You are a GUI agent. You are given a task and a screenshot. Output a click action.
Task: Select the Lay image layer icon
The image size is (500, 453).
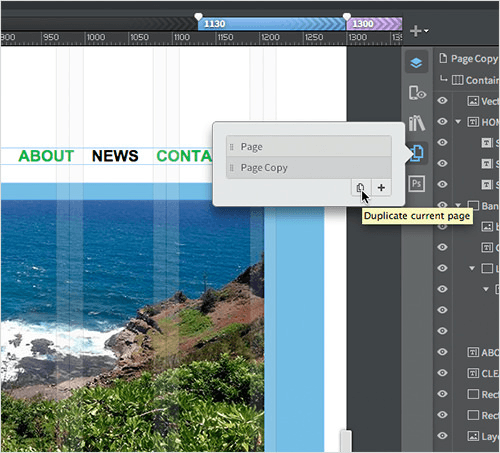tap(473, 436)
